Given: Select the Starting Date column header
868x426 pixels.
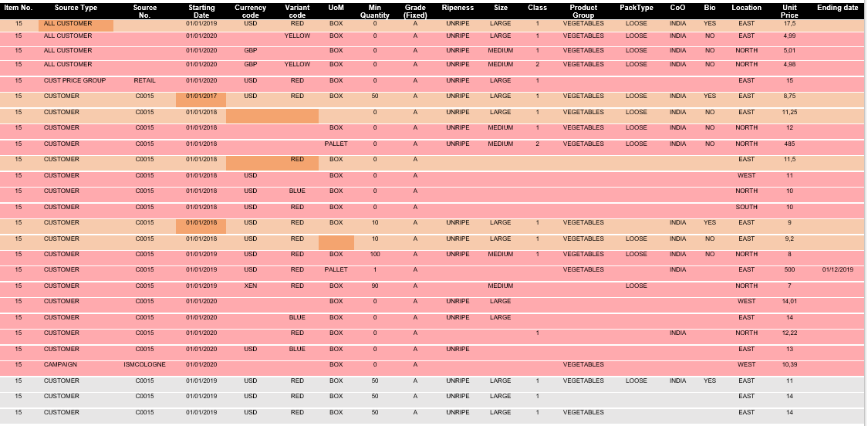Looking at the screenshot, I should pyautogui.click(x=201, y=11).
